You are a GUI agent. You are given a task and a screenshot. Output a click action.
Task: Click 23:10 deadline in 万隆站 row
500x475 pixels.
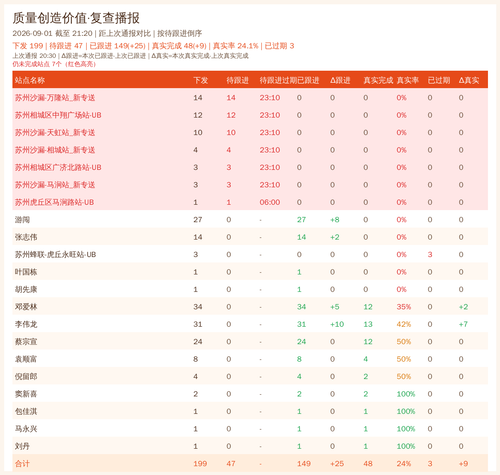coord(270,98)
